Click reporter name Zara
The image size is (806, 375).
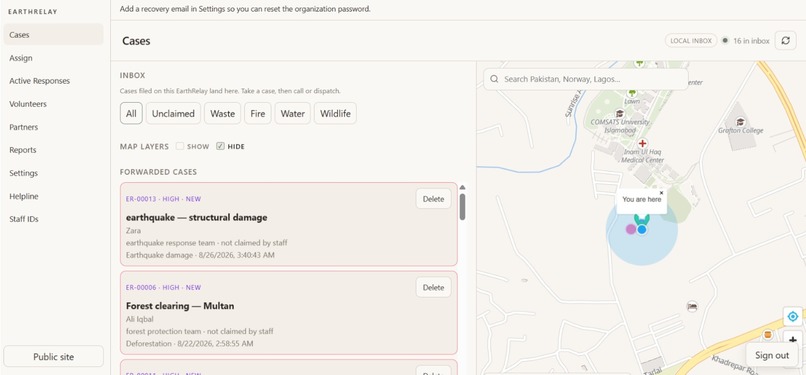(133, 231)
